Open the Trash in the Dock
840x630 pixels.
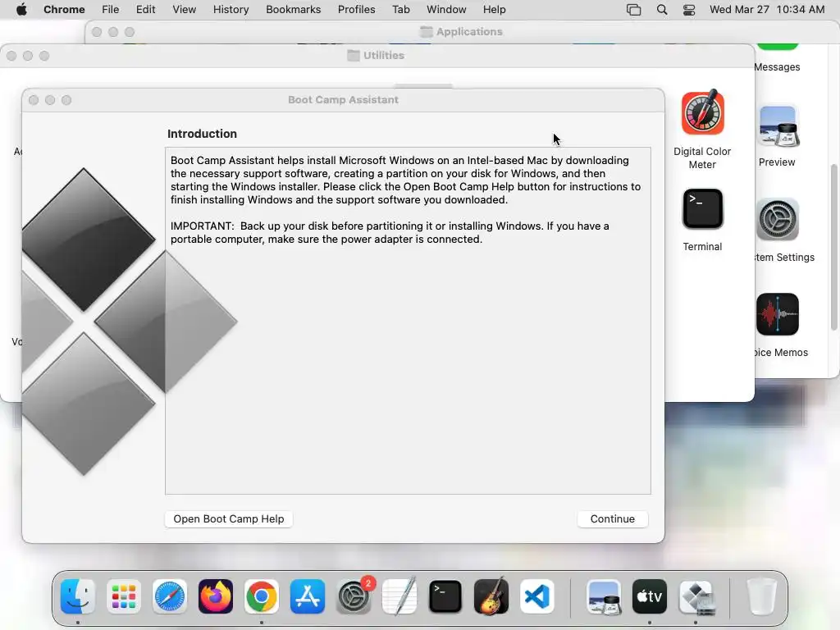(761, 596)
